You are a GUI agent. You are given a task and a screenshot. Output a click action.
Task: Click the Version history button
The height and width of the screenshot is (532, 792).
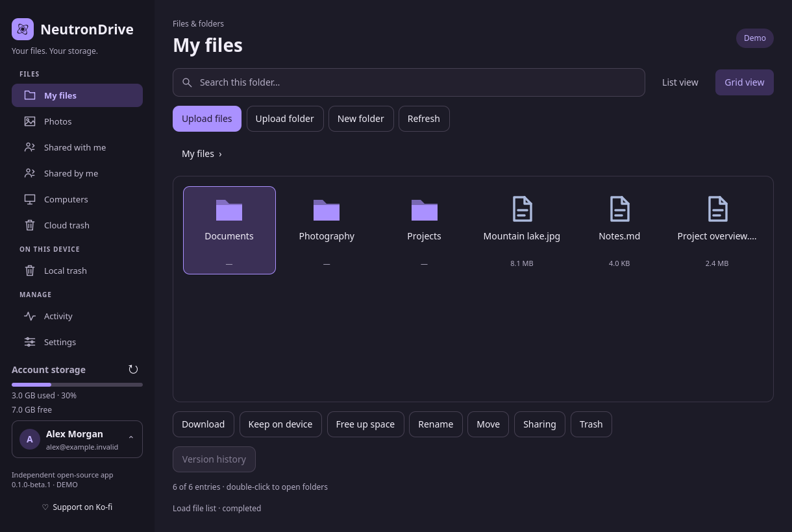tap(214, 459)
